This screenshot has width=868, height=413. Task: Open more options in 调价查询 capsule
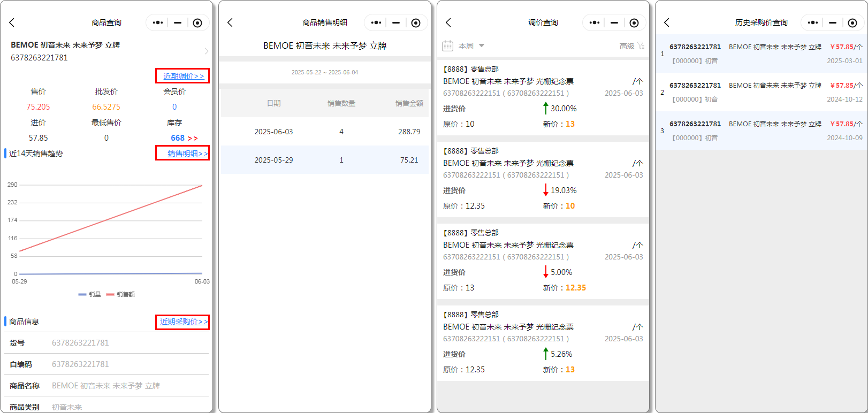click(595, 22)
